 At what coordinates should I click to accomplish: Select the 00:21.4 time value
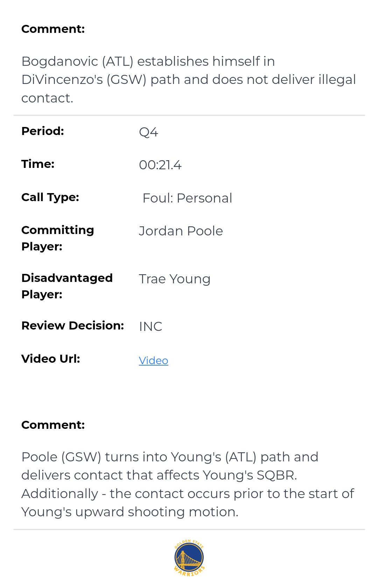[x=160, y=165]
